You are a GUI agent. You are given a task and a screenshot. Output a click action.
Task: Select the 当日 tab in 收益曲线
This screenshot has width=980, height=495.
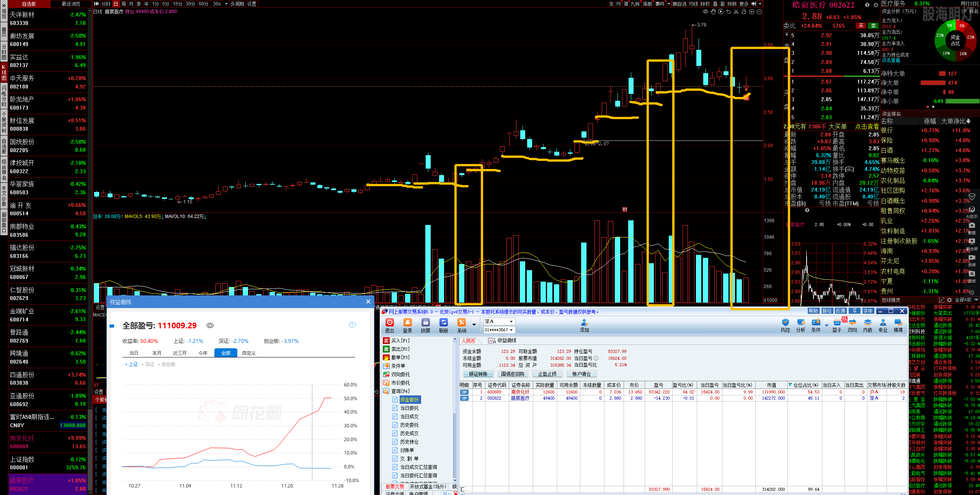coord(134,353)
